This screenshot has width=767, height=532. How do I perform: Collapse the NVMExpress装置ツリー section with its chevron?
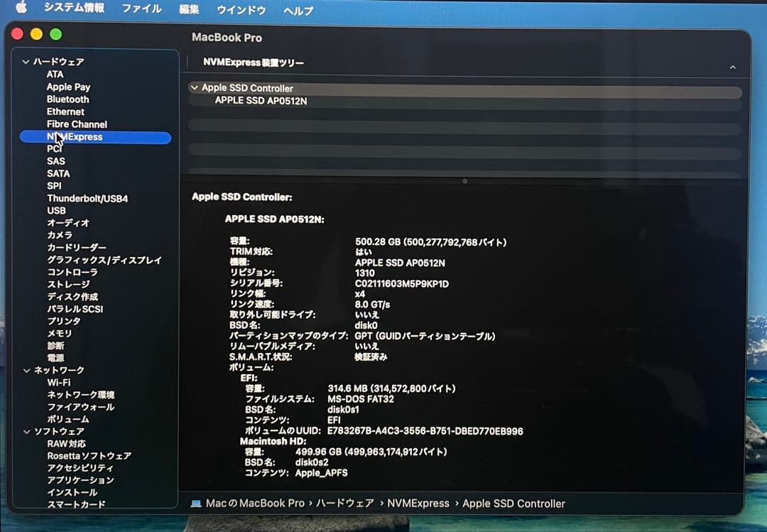pos(733,67)
